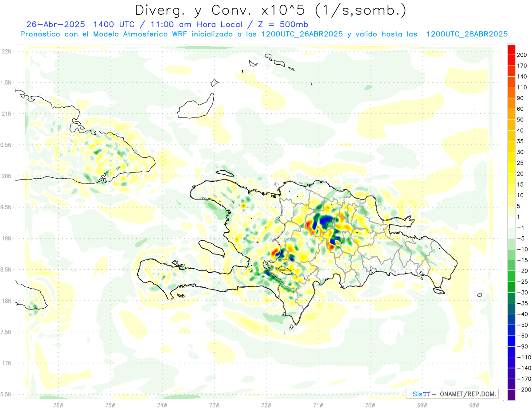The height and width of the screenshot is (411, 532).
Task: Click the '-200' color scale value
Action: pos(524,390)
